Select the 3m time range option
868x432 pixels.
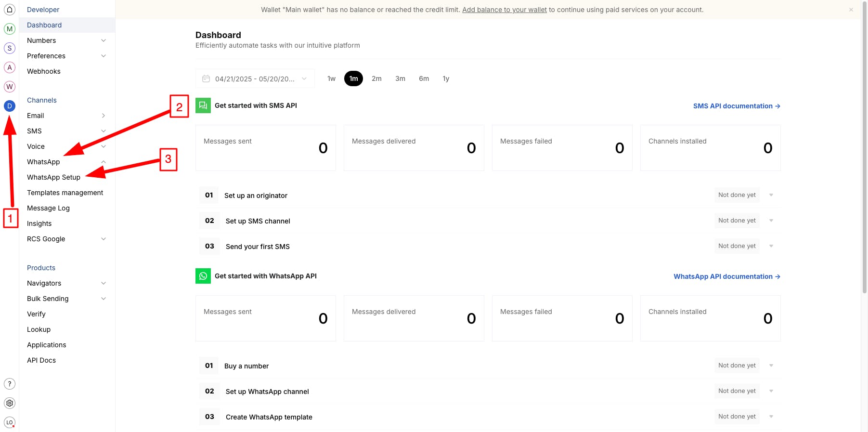(400, 79)
